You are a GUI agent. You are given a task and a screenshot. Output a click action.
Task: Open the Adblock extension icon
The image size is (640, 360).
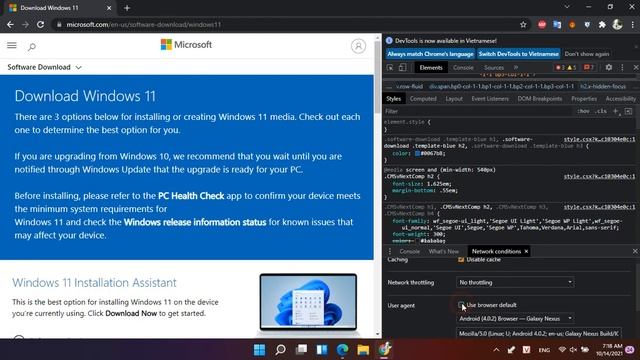coord(542,24)
